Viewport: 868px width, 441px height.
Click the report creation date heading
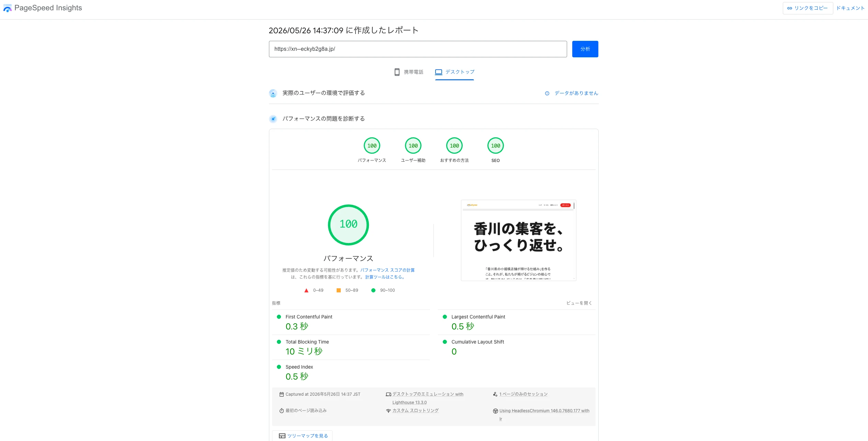click(x=343, y=31)
